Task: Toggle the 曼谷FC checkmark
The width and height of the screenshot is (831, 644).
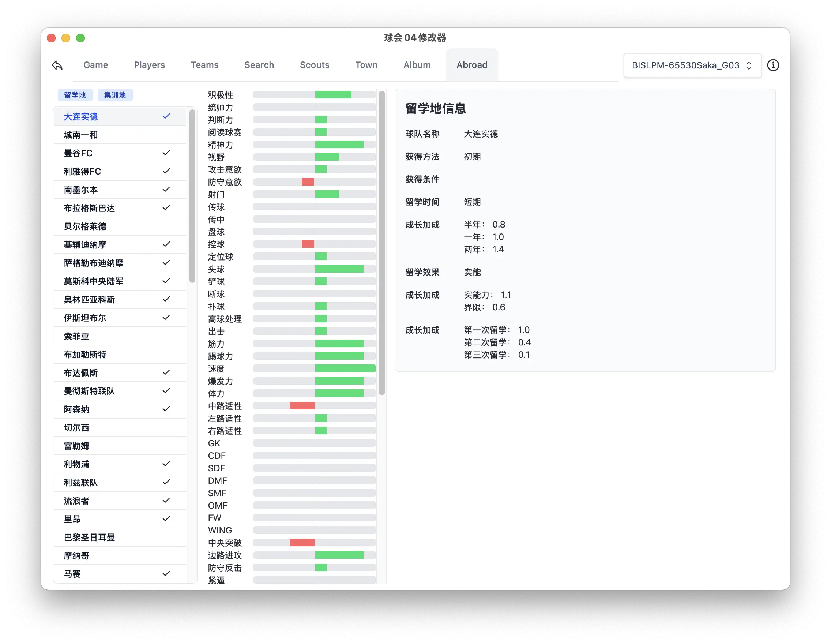Action: (166, 153)
